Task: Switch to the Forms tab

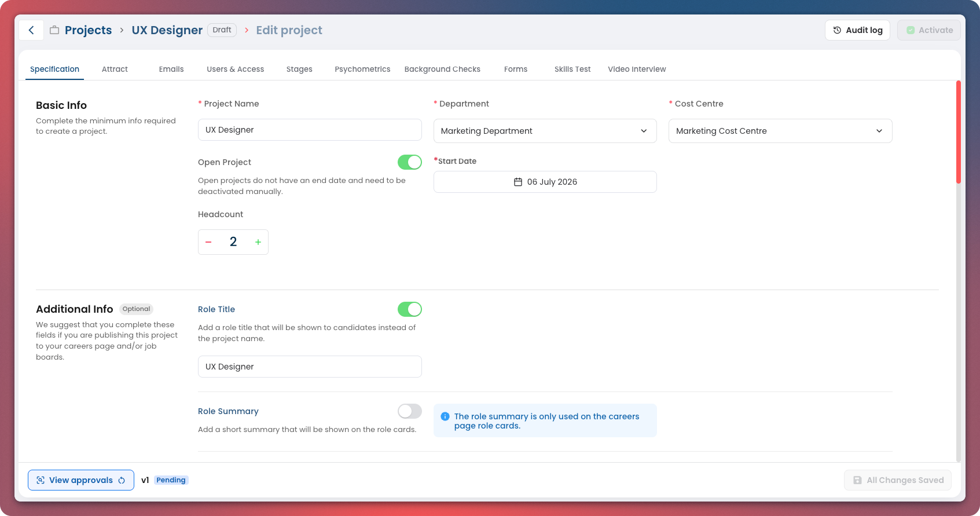Action: 516,69
